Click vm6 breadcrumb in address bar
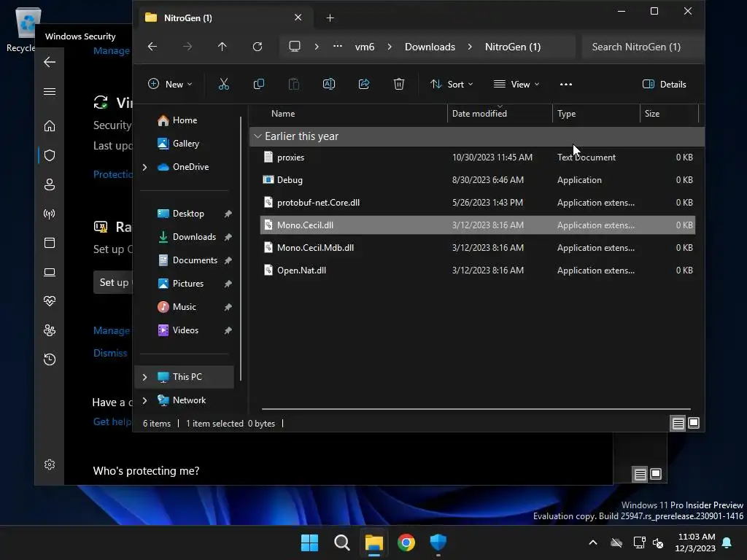Screen dimensions: 747x560 click(x=365, y=47)
